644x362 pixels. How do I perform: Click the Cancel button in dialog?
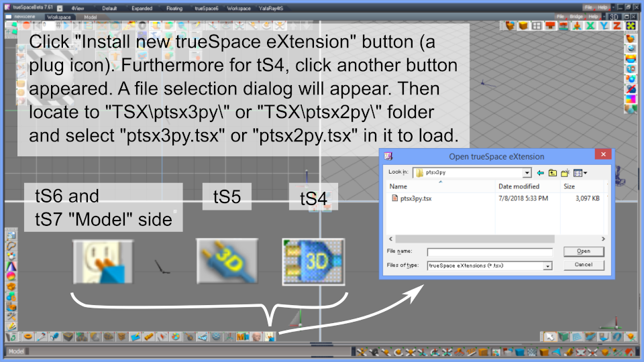pos(584,265)
